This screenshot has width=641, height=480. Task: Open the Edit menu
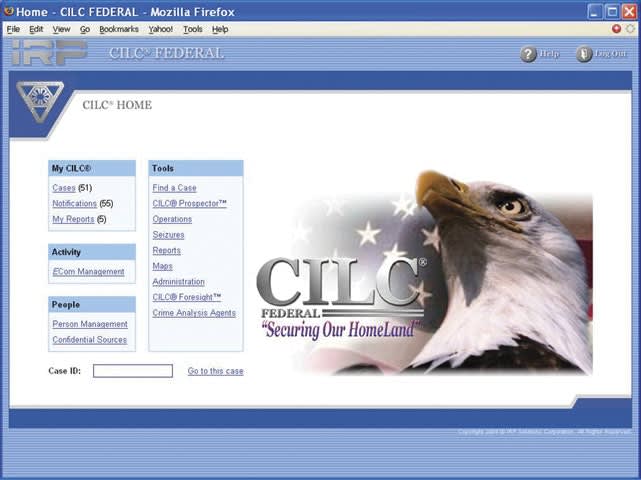[36, 29]
